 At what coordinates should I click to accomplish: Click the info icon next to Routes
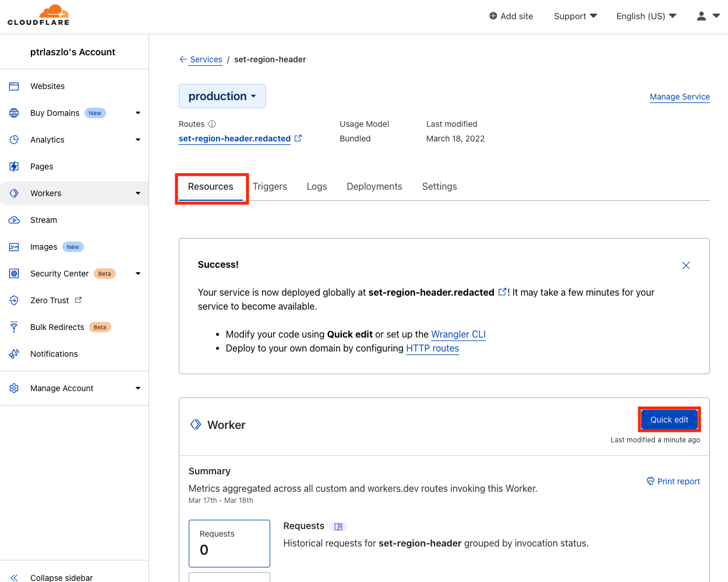click(212, 124)
